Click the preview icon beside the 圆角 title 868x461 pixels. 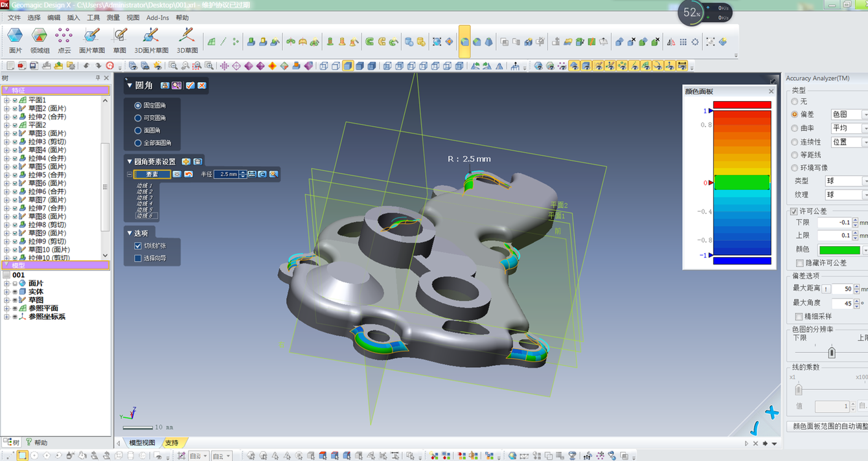[176, 85]
